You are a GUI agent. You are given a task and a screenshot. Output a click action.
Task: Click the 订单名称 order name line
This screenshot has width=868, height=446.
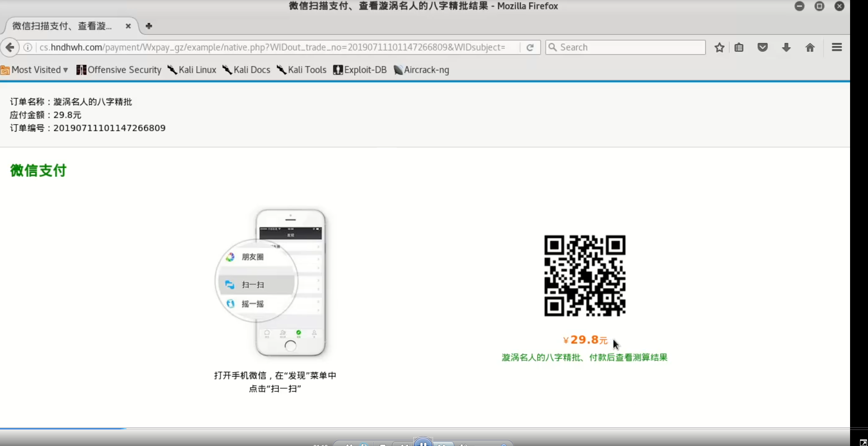71,101
